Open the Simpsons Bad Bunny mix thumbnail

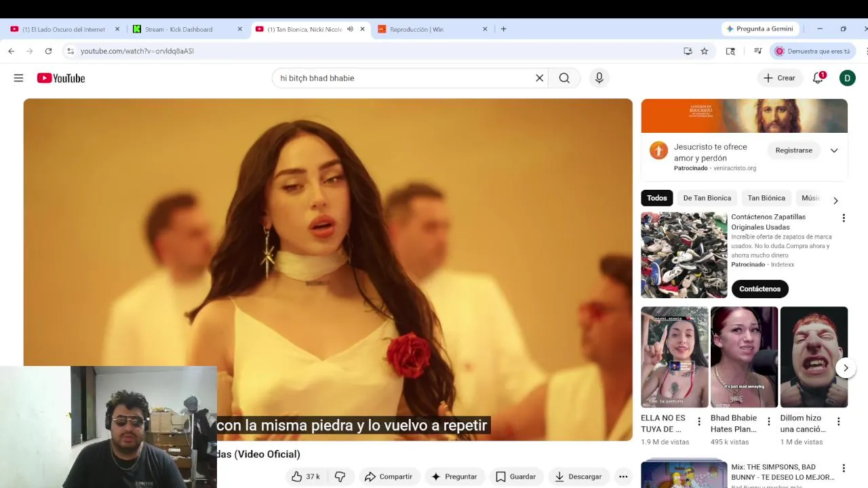684,474
